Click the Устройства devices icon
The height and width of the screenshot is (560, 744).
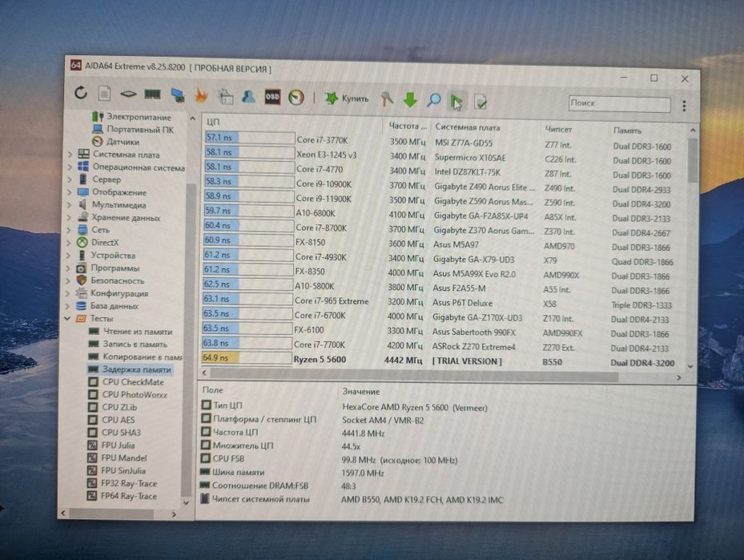pyautogui.click(x=82, y=256)
